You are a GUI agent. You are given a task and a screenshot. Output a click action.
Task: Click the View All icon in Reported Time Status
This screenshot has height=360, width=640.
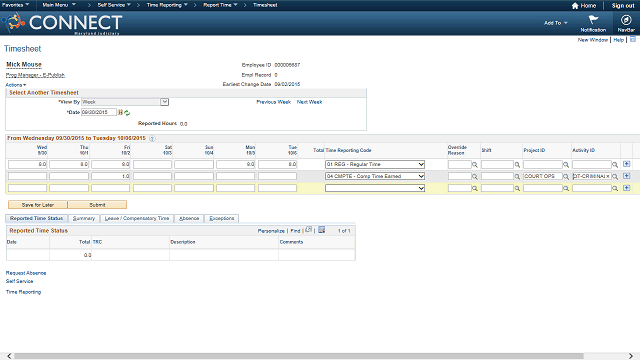(x=309, y=230)
